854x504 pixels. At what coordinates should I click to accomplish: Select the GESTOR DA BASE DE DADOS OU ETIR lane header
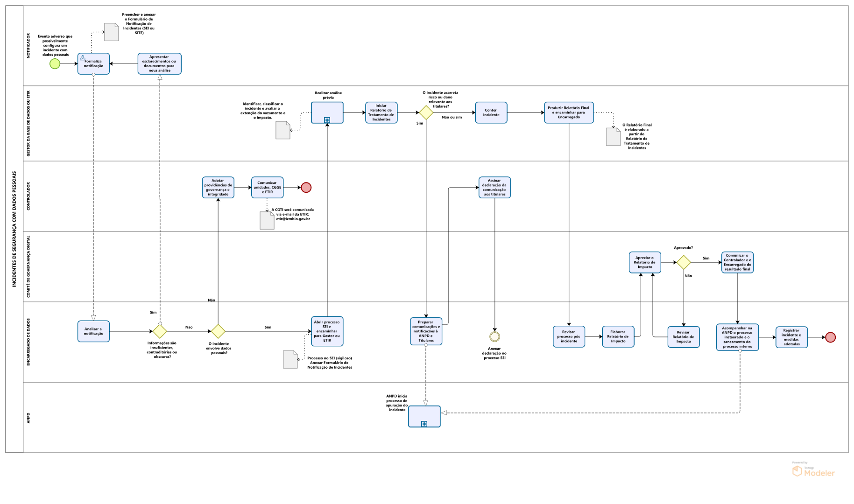[28, 123]
